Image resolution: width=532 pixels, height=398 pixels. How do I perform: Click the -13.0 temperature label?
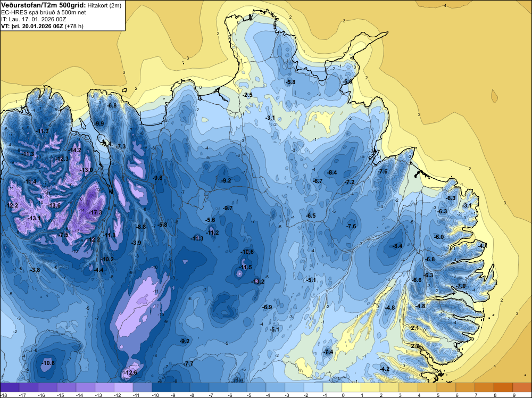click(x=86, y=170)
